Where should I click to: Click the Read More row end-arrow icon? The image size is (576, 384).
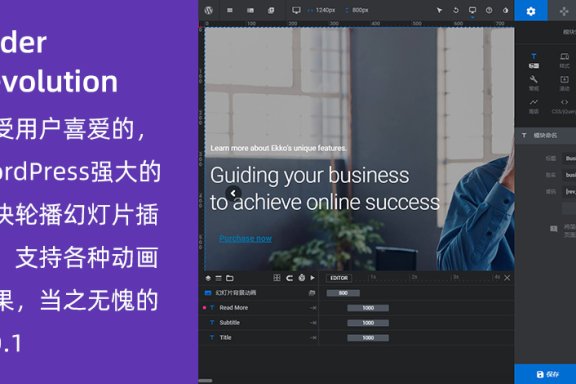313,308
